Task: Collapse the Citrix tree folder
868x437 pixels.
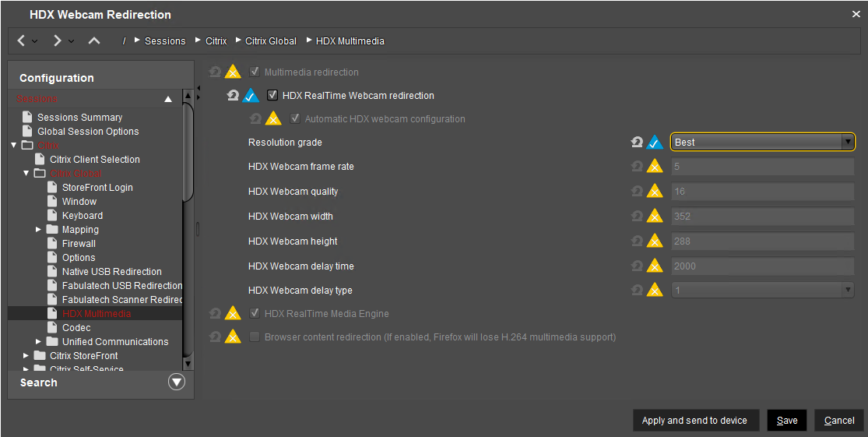Action: [x=14, y=145]
